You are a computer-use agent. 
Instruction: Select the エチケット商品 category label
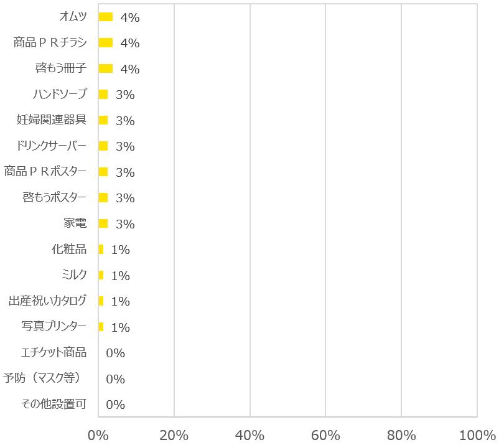(54, 353)
